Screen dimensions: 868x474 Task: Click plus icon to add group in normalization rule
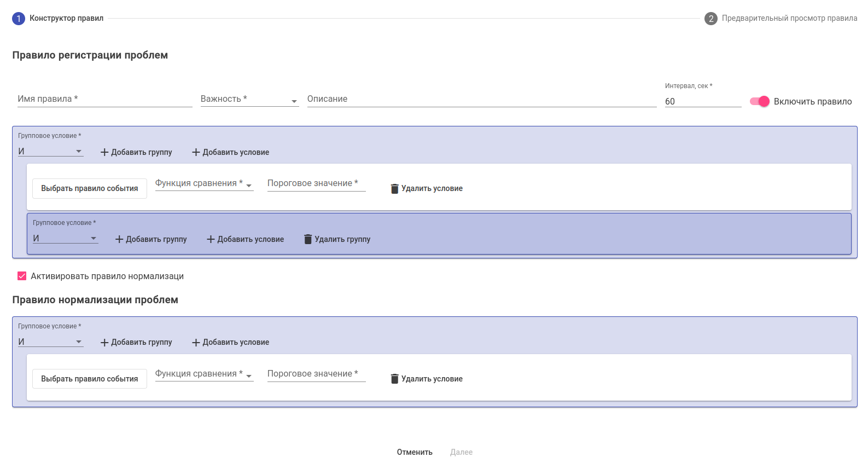(x=104, y=343)
